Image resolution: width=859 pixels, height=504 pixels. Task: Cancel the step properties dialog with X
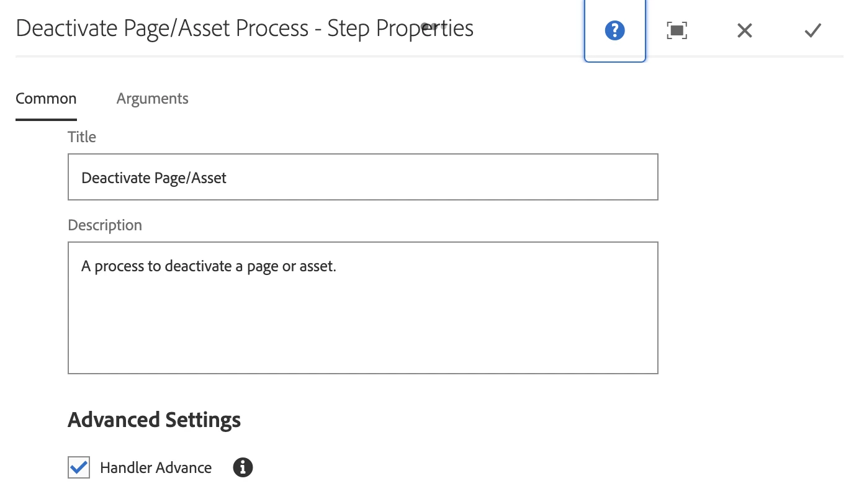[744, 30]
